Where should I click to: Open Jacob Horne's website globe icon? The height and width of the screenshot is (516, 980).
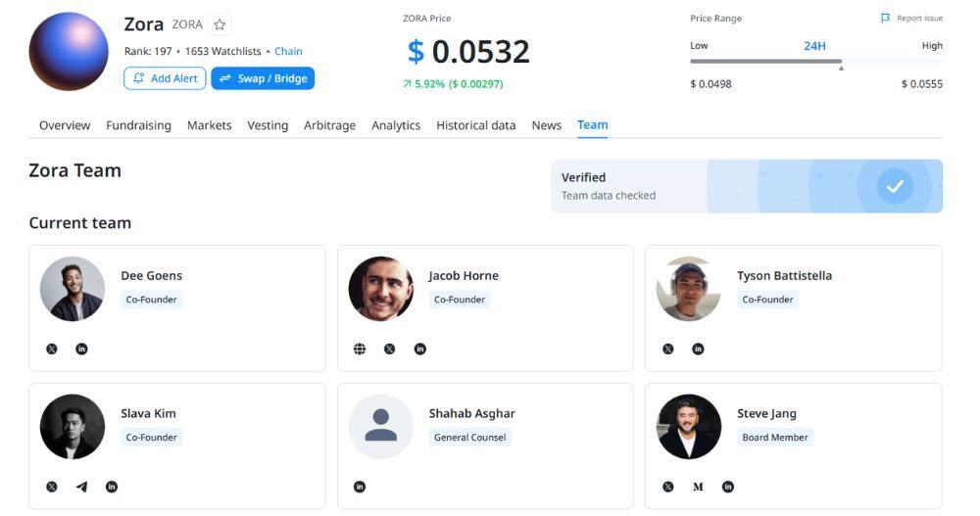pyautogui.click(x=360, y=349)
